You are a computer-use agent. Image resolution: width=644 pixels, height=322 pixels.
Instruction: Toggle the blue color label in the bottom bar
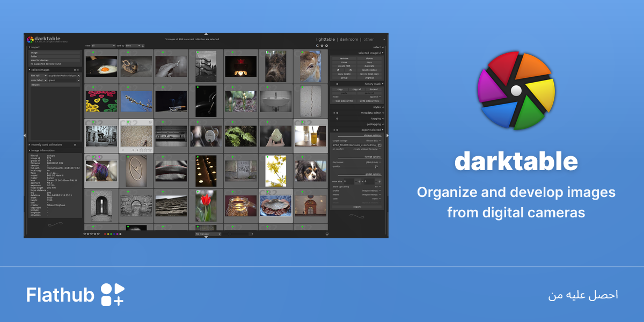click(114, 234)
